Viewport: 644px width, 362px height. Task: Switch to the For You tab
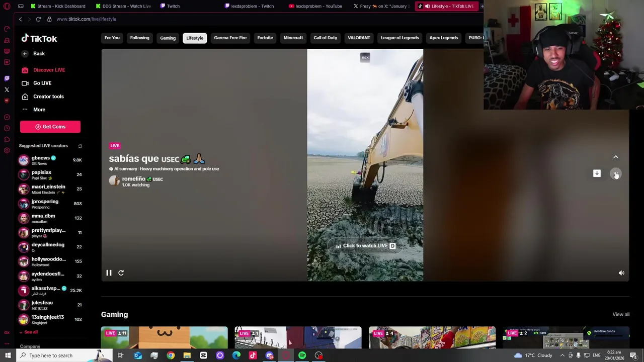[112, 38]
